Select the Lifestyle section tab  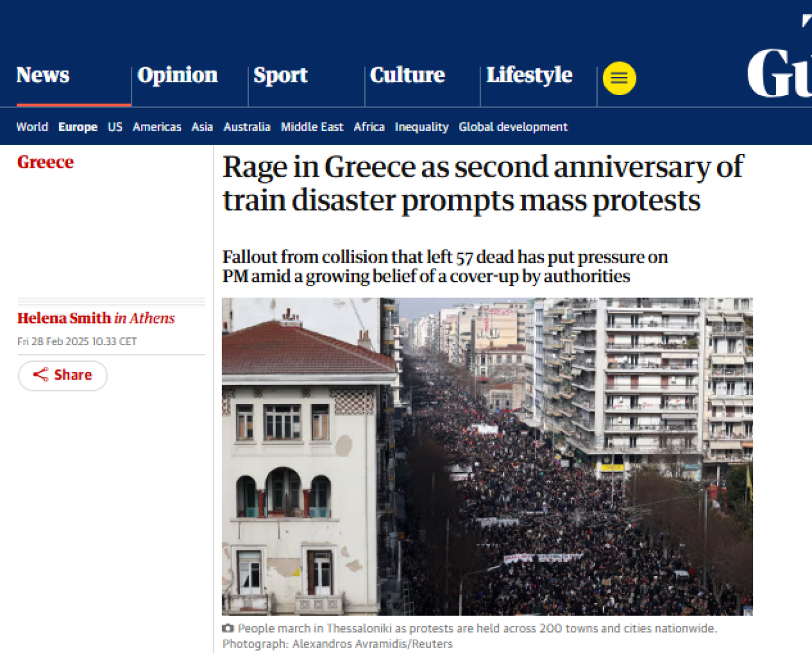tap(529, 76)
